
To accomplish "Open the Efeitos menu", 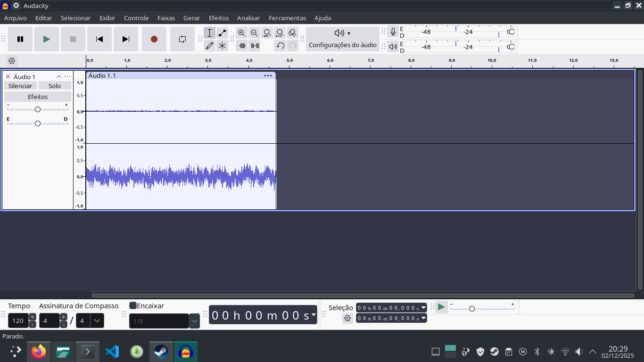I will tap(219, 18).
